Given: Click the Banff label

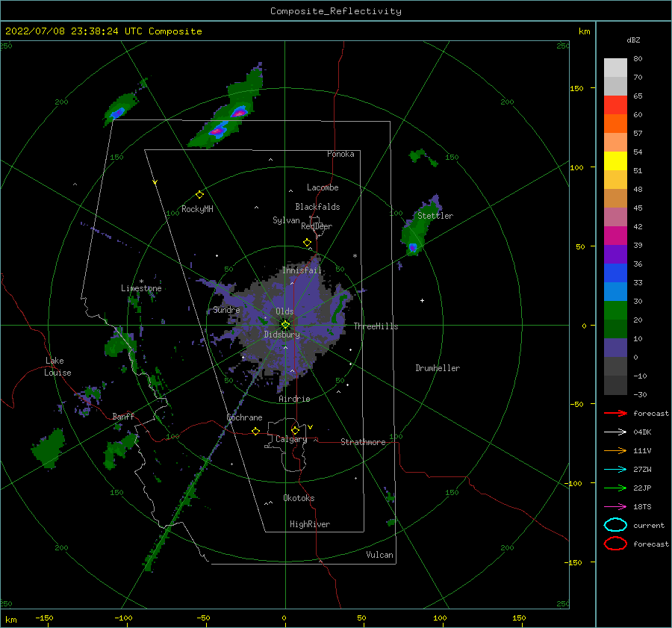Looking at the screenshot, I should [123, 416].
